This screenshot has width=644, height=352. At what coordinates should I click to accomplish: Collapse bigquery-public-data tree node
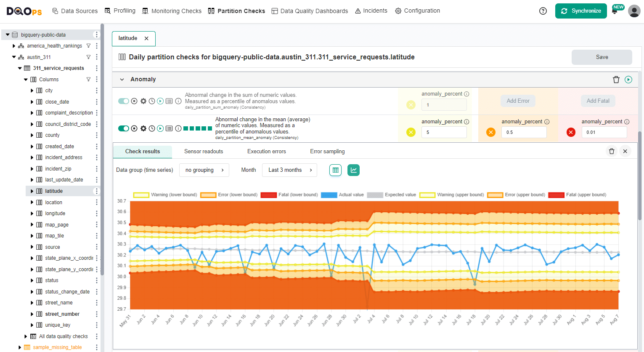(8, 35)
